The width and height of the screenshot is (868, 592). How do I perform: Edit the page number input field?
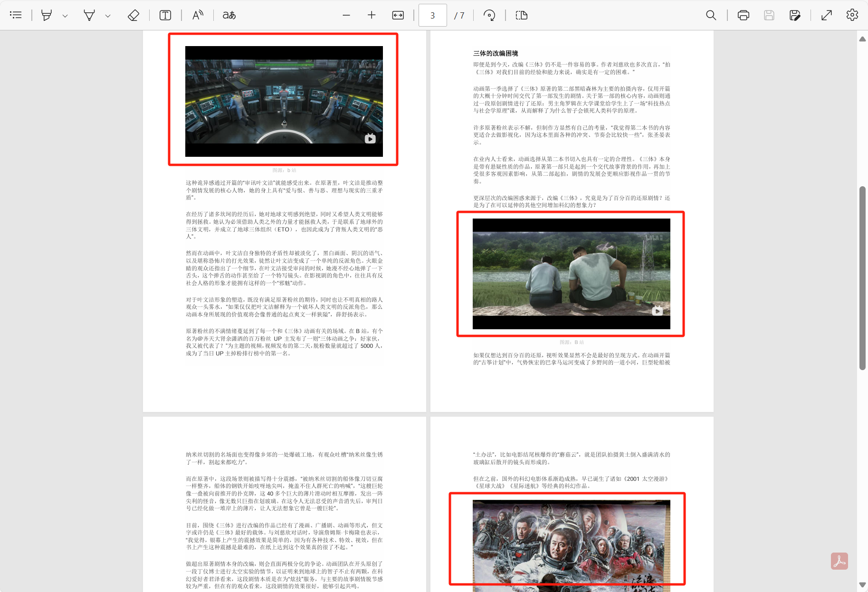(432, 15)
